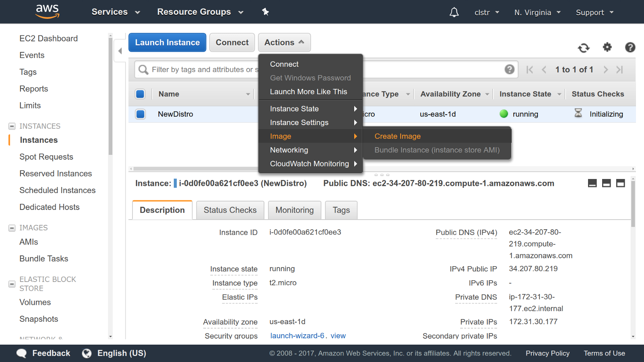Image resolution: width=644 pixels, height=362 pixels.
Task: Open the Services dropdown menu
Action: 116,12
